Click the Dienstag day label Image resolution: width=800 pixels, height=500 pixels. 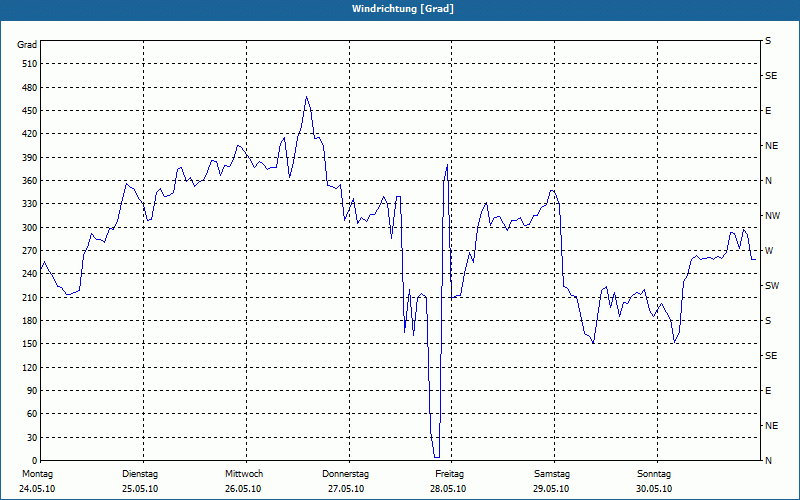click(140, 474)
